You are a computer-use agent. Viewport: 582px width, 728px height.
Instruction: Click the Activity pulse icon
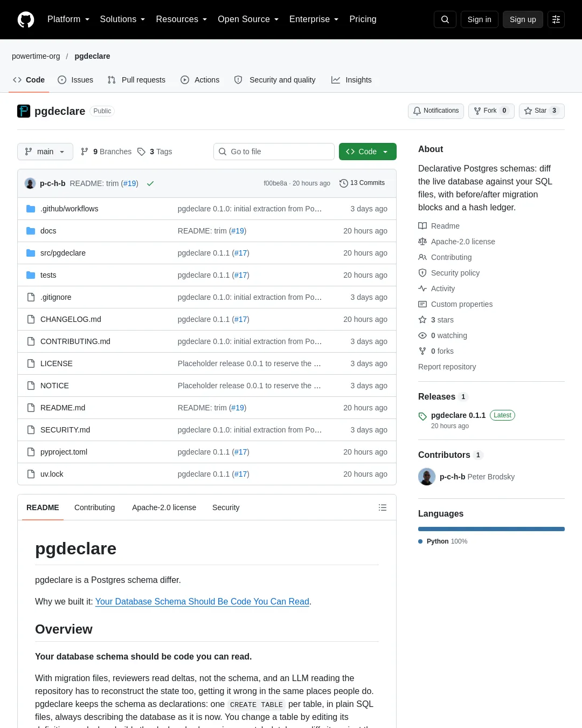(x=422, y=289)
